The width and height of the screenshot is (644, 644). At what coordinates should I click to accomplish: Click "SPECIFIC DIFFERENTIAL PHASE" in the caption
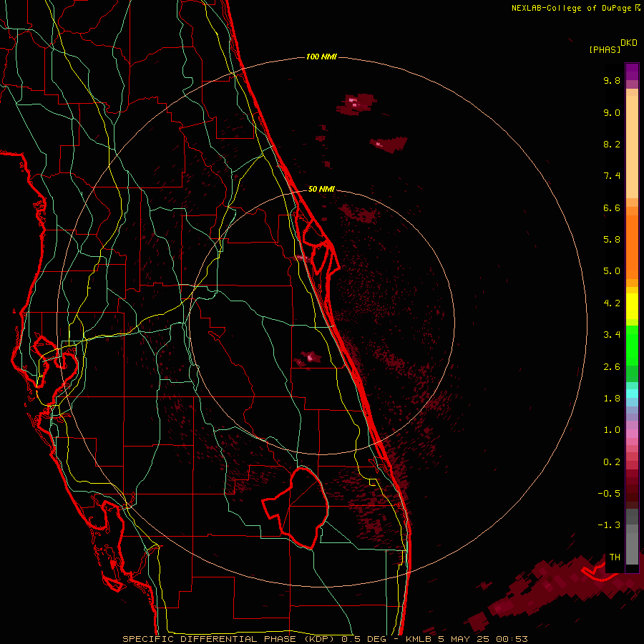point(209,639)
